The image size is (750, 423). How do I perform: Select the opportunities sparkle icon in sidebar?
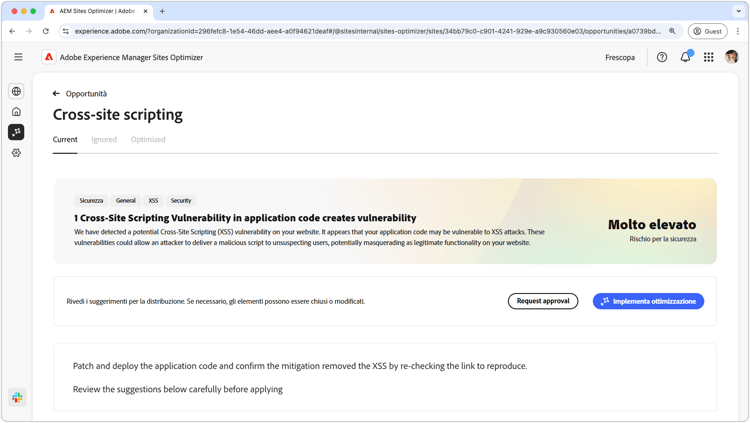pos(16,132)
